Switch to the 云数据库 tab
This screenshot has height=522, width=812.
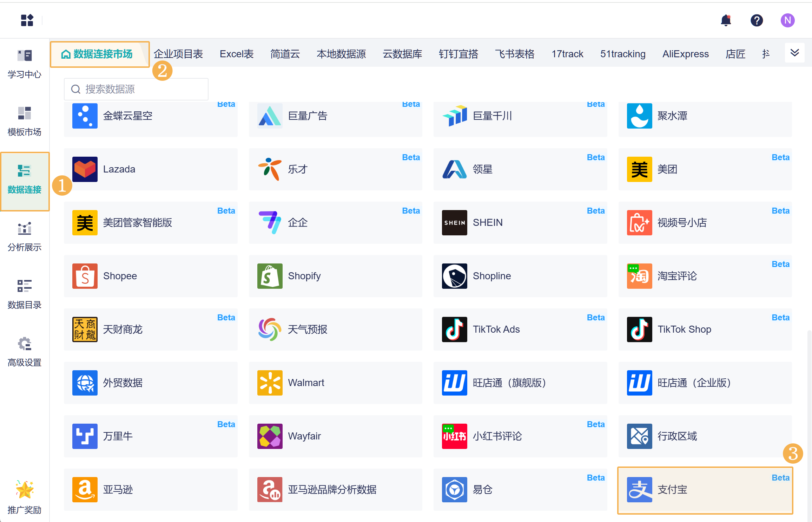coord(402,54)
